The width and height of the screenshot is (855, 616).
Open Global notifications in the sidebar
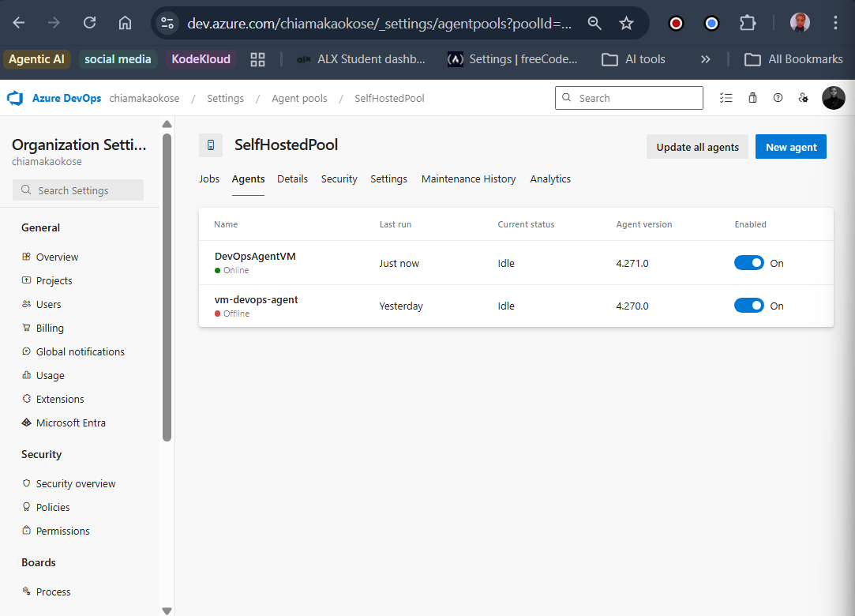coord(81,352)
